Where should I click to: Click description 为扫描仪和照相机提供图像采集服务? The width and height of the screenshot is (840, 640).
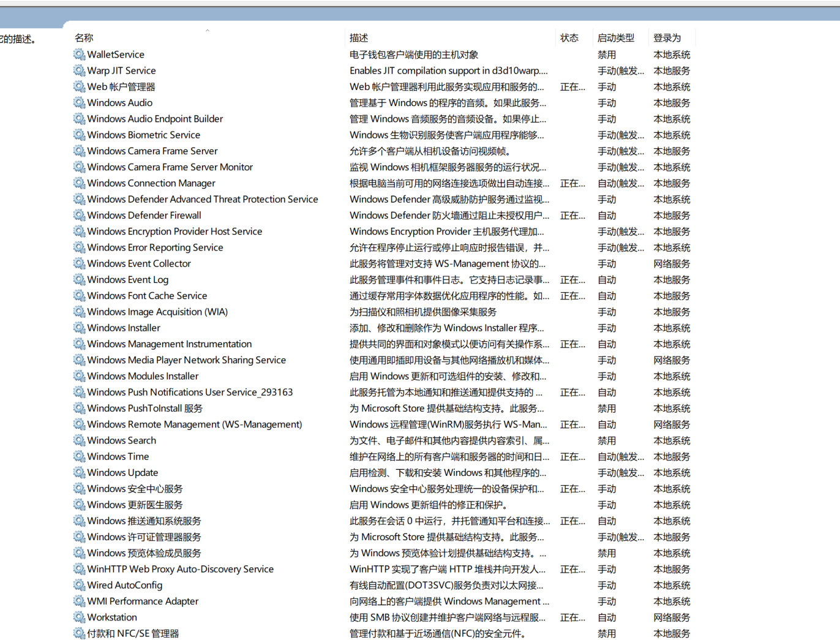point(423,312)
